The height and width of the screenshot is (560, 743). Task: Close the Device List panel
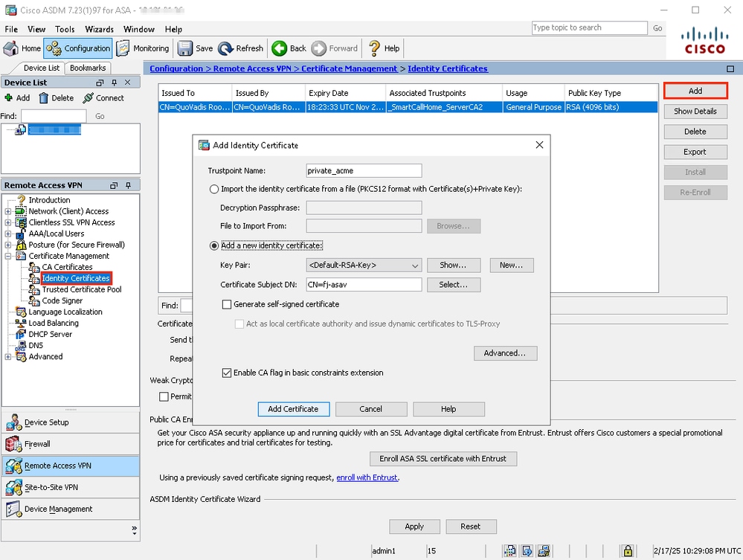127,83
